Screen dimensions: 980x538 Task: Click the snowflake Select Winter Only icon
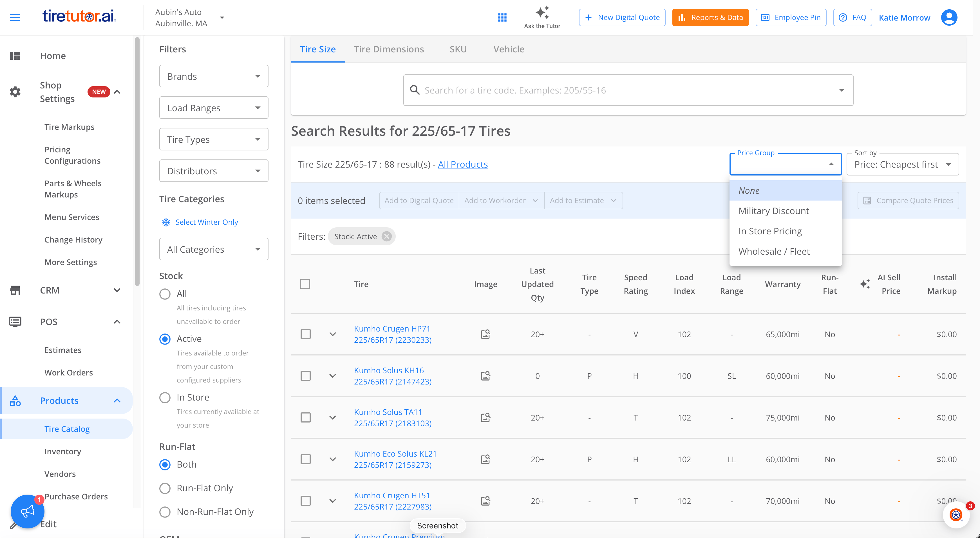click(x=166, y=222)
